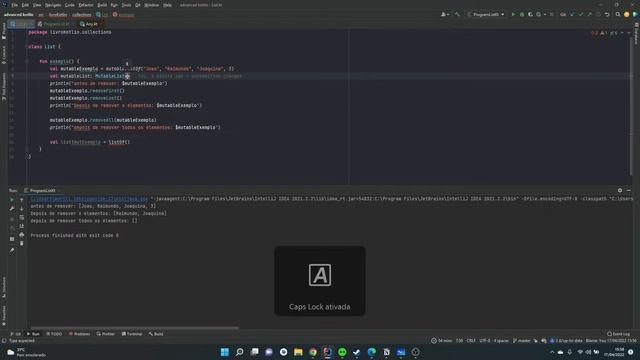Open the Project tool window sidebar tab
This screenshot has width=640, height=360.
coord(4,31)
